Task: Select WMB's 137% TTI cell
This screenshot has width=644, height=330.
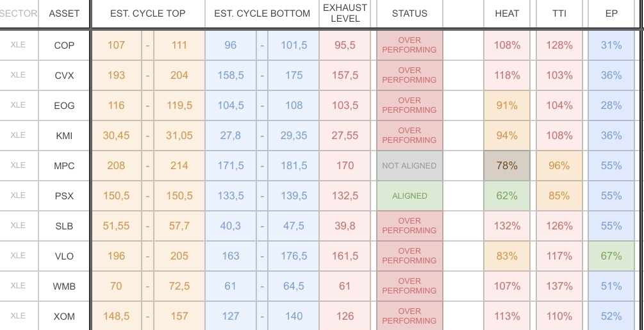Action: [559, 286]
